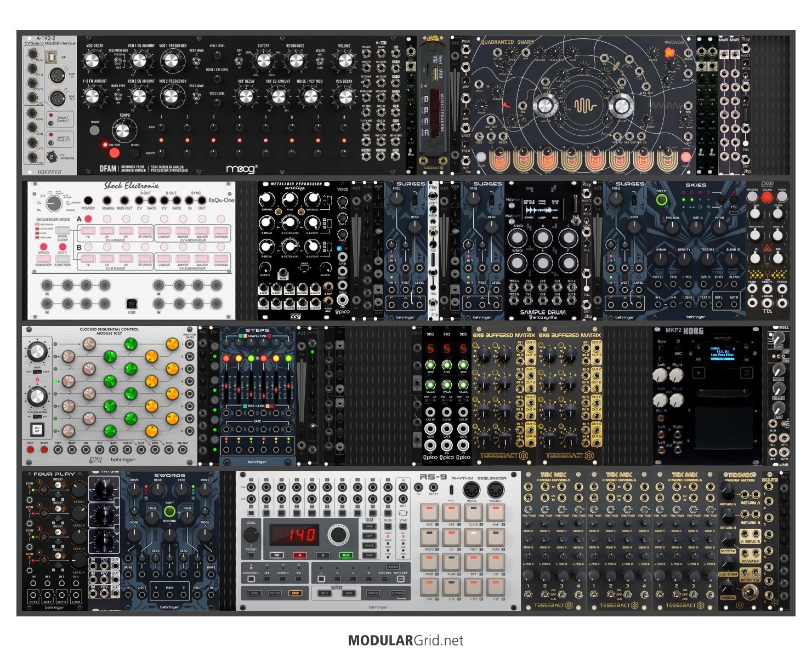812x652 pixels.
Task: Flip the RATE LOW/HIGH switch on the 1027 module
Action: tap(37, 371)
